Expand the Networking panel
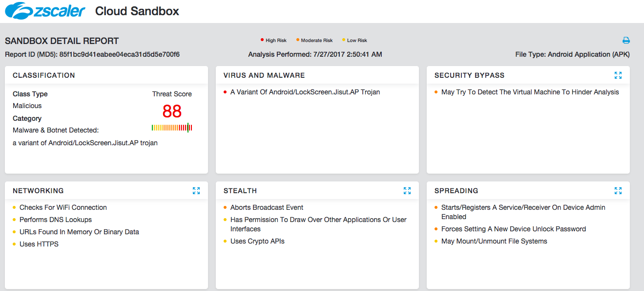 (196, 191)
